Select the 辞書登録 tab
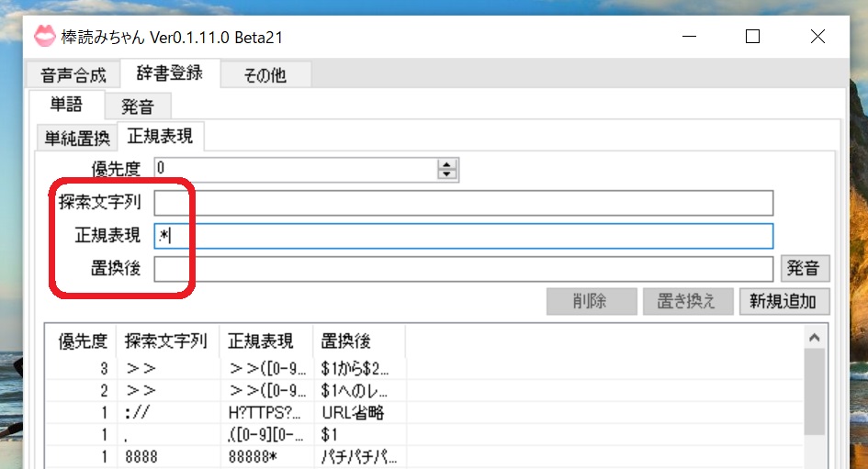The width and height of the screenshot is (868, 469). [x=169, y=73]
